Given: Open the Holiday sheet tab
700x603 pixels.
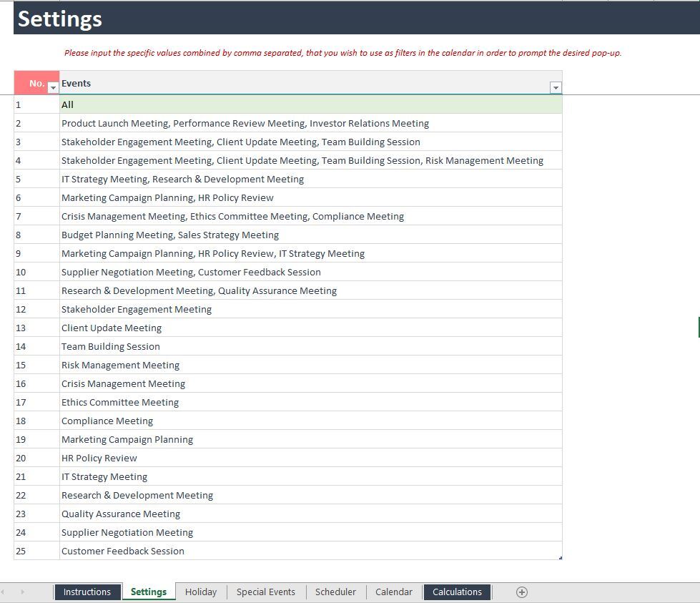Looking at the screenshot, I should [x=201, y=592].
